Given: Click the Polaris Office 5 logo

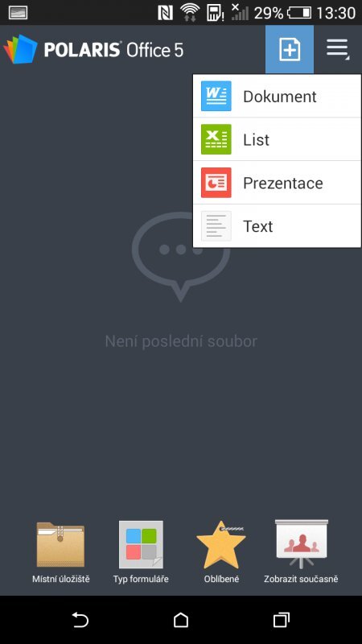Looking at the screenshot, I should coord(93,50).
